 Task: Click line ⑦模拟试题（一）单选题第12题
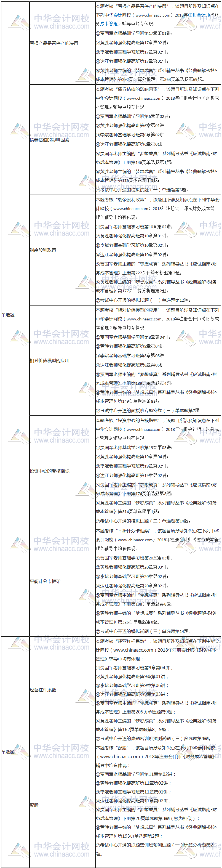coord(143,300)
